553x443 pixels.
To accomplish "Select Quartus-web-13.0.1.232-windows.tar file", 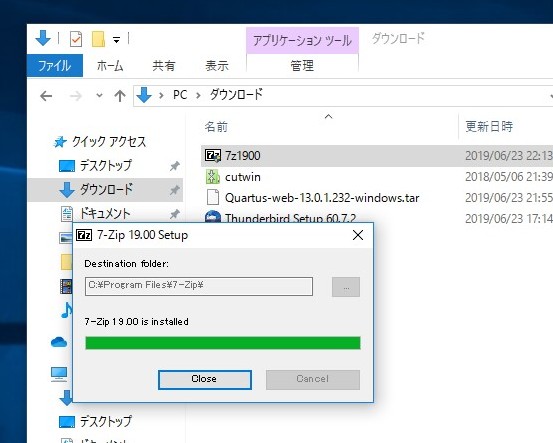I will pos(322,198).
